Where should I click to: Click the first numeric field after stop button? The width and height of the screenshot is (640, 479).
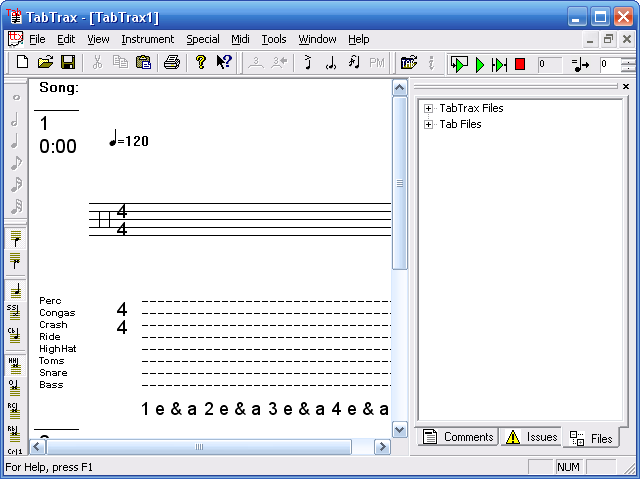click(x=549, y=64)
